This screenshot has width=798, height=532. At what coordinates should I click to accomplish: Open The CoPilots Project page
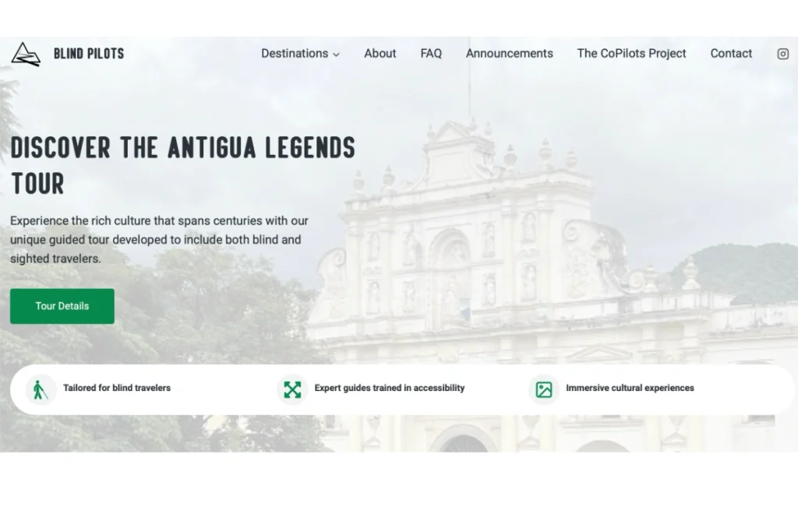(631, 54)
